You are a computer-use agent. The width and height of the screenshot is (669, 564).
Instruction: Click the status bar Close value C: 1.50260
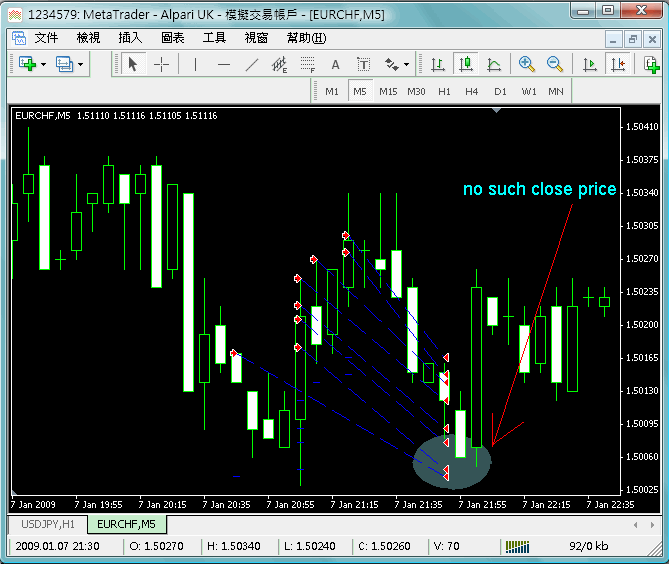384,547
